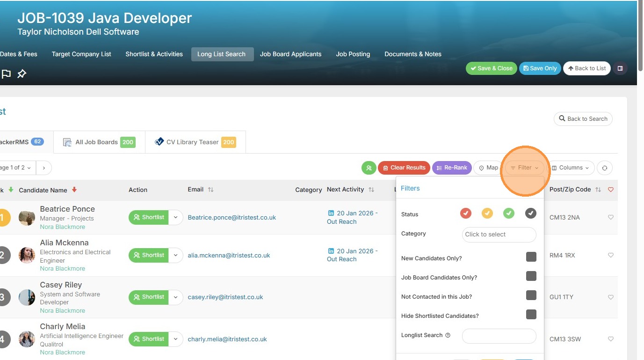
Task: Click the Re-Rank button
Action: pos(452,168)
